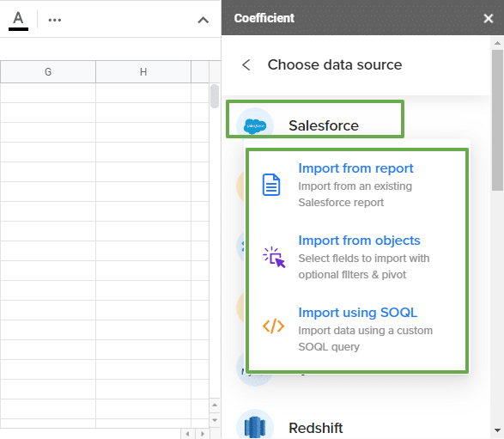Click the sheet vertical scrollbar thumb
This screenshot has width=504, height=439.
(215, 96)
